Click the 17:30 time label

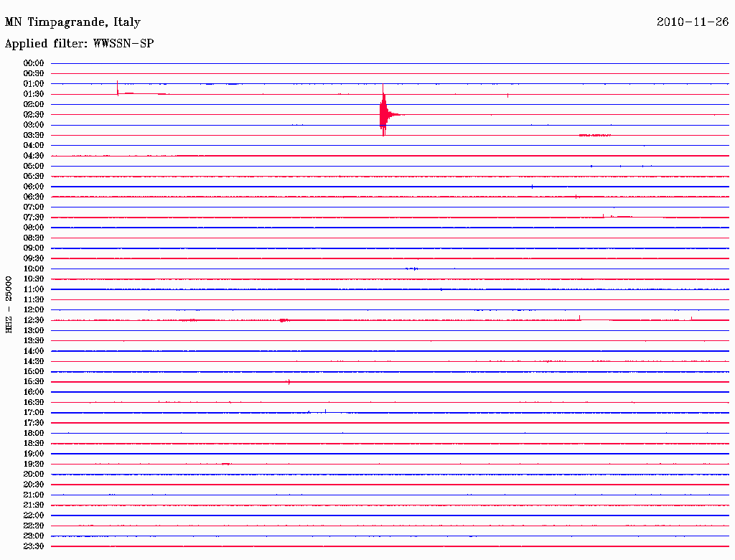(33, 423)
